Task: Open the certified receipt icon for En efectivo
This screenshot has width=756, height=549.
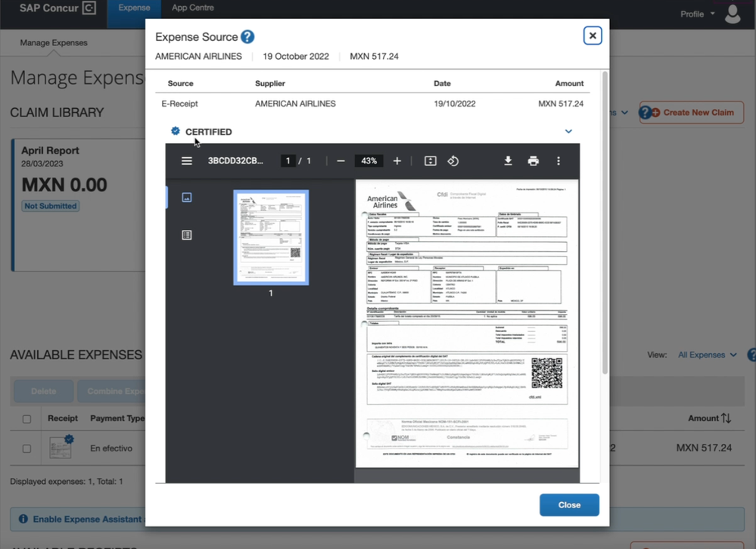Action: (62, 447)
